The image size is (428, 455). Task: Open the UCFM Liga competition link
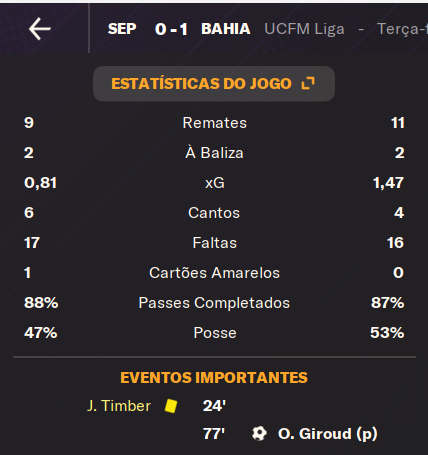point(304,29)
